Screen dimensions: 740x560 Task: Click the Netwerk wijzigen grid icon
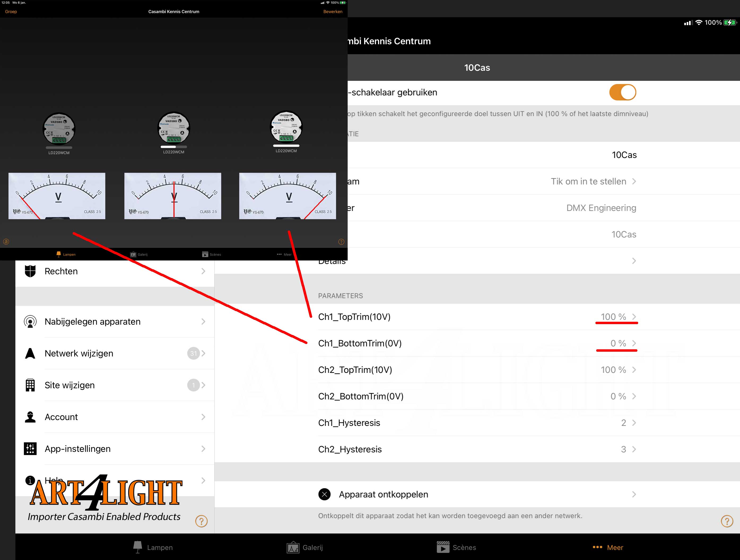[30, 353]
